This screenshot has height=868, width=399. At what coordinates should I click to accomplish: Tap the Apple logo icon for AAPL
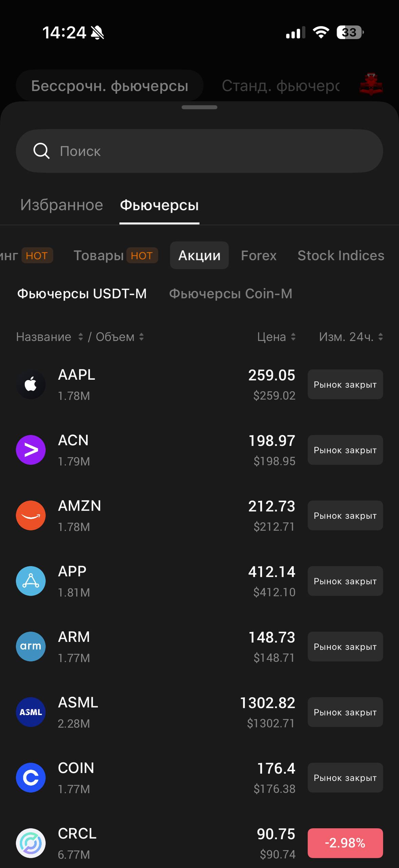(31, 384)
